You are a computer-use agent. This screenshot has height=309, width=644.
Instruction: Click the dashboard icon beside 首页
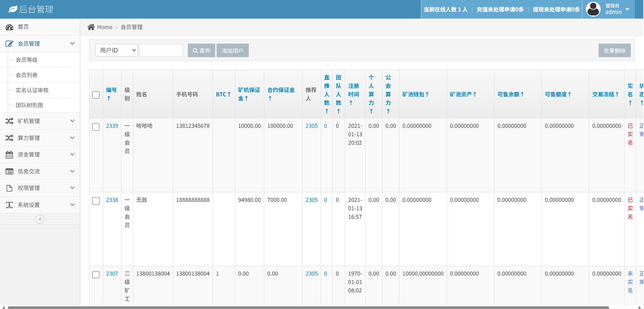pyautogui.click(x=9, y=27)
